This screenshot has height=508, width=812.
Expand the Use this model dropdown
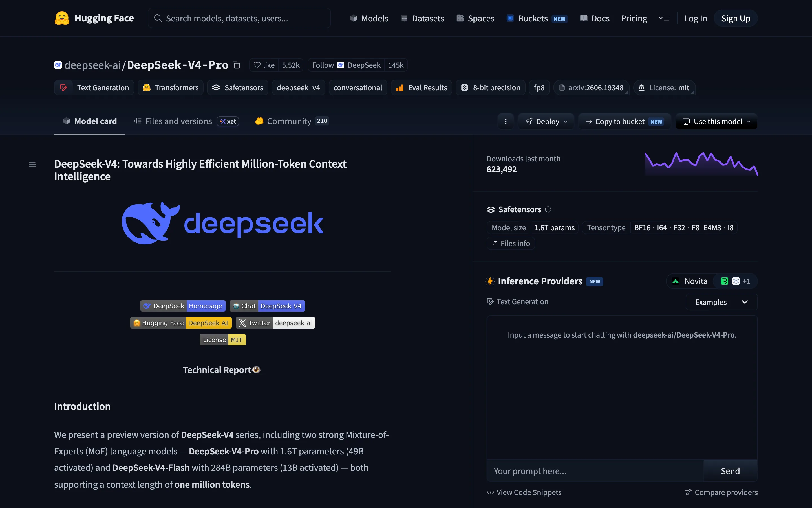(x=716, y=121)
